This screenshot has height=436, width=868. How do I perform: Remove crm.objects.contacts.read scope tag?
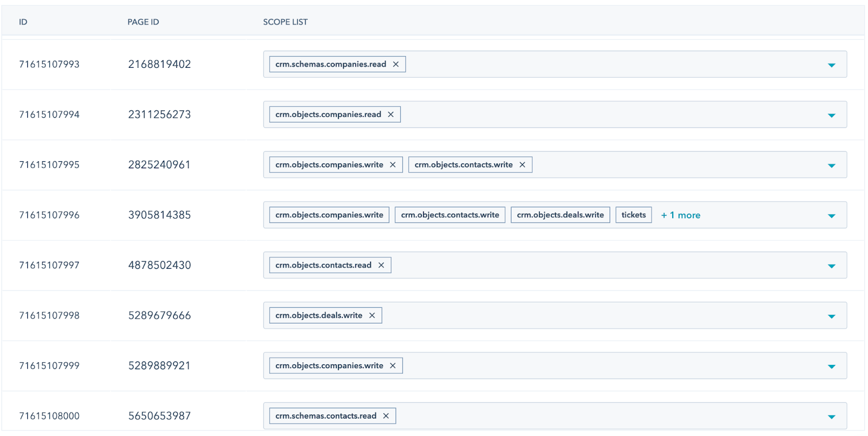pyautogui.click(x=381, y=265)
